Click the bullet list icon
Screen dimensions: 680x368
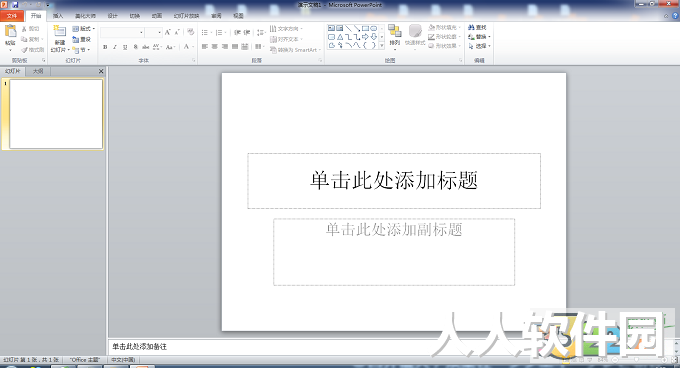(x=205, y=33)
